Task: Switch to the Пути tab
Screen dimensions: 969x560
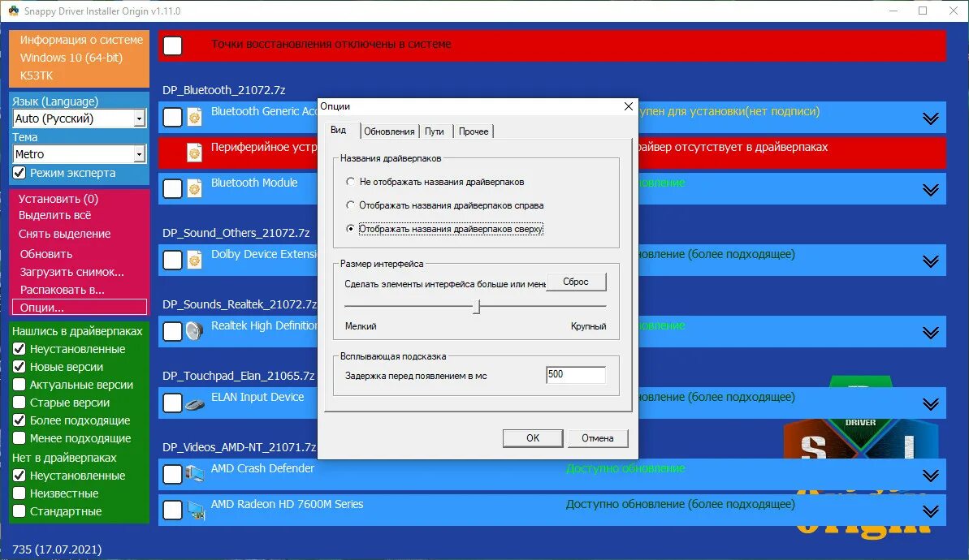Action: coord(435,131)
